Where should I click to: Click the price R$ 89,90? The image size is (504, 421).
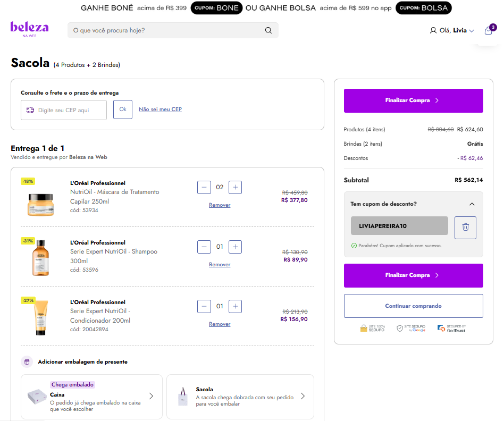click(296, 260)
